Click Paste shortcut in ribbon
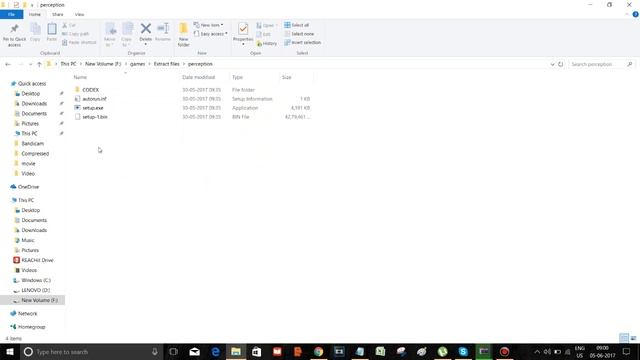This screenshot has height=360, width=640. [79, 42]
